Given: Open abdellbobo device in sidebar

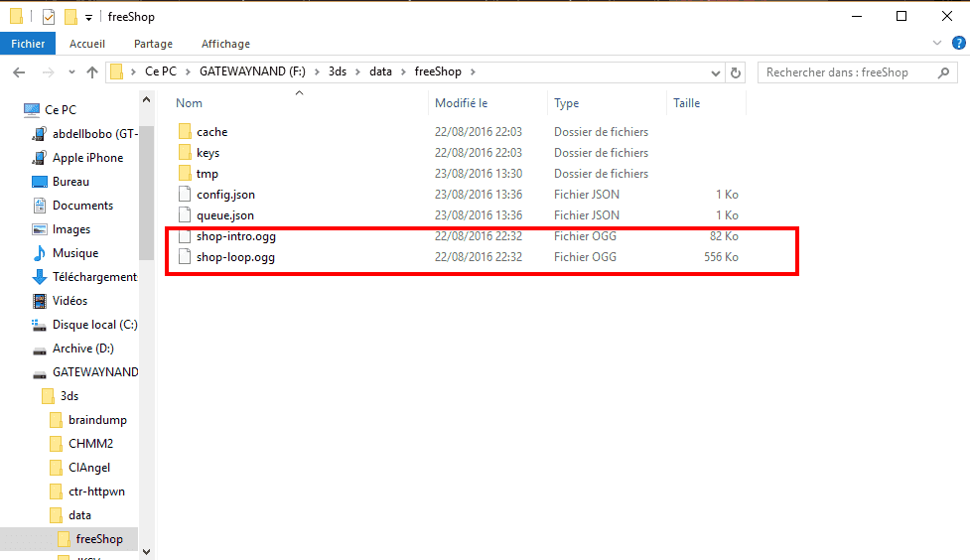Looking at the screenshot, I should (94, 134).
